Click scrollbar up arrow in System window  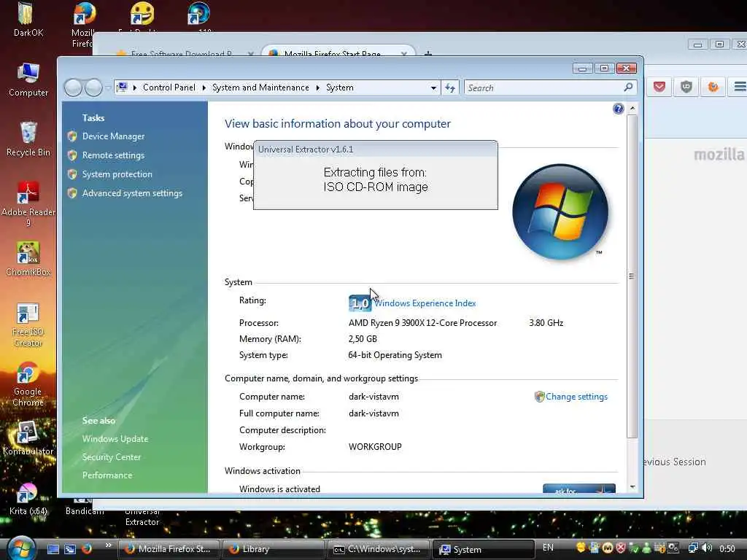632,109
